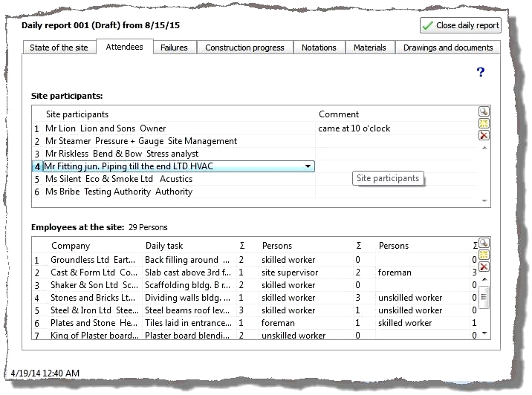Screen dimensions: 532x395
Task: Select the Shaker & Son Ltd company cell
Action: (94, 285)
